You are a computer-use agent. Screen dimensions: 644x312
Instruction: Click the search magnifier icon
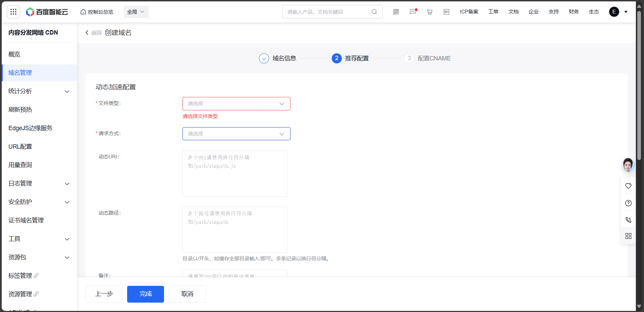[x=374, y=12]
